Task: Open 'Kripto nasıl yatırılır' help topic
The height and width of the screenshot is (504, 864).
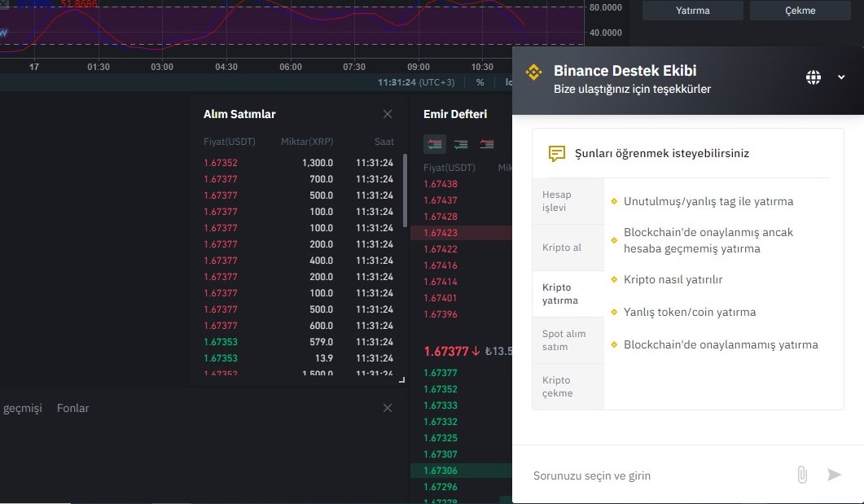Action: 673,279
